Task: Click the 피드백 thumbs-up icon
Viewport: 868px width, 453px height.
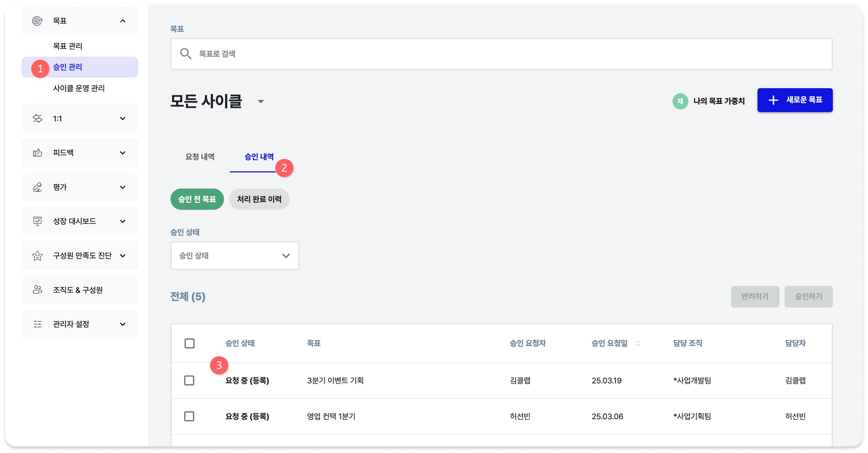Action: pos(37,153)
